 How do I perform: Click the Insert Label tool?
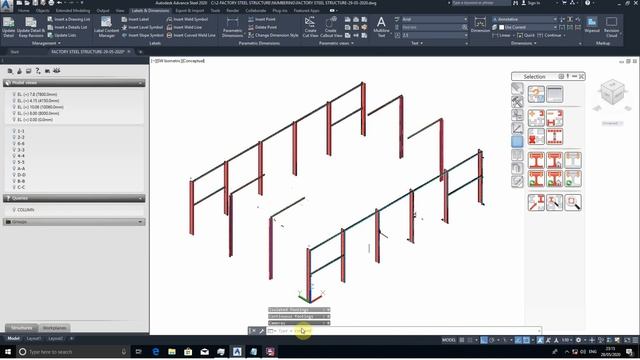pos(135,19)
